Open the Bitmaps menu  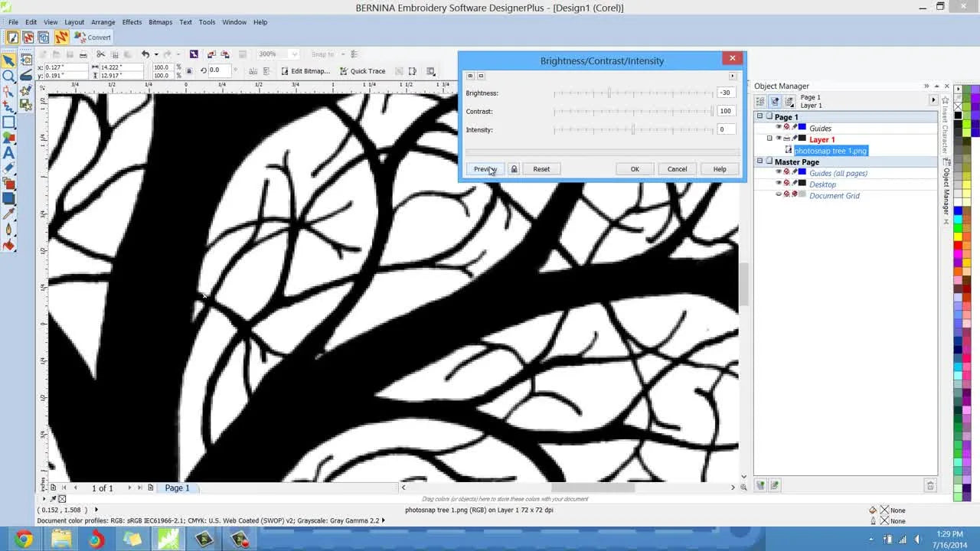tap(160, 21)
